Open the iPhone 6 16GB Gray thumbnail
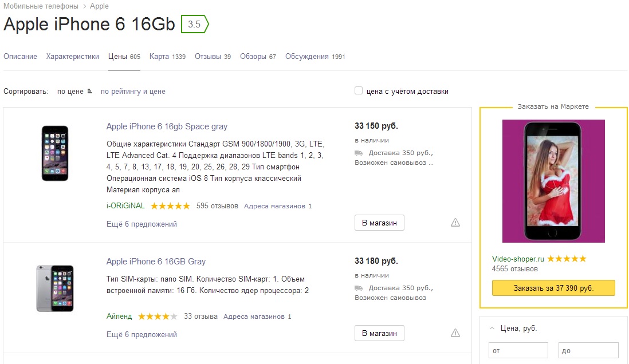 [x=55, y=288]
